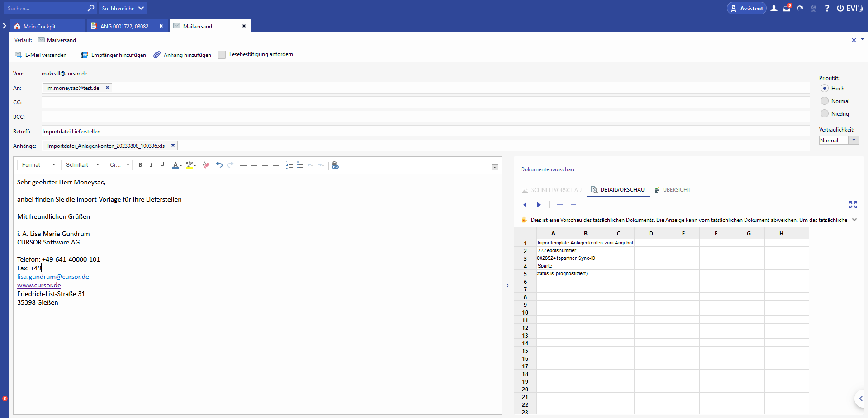
Task: Undo the last edit
Action: coord(219,165)
